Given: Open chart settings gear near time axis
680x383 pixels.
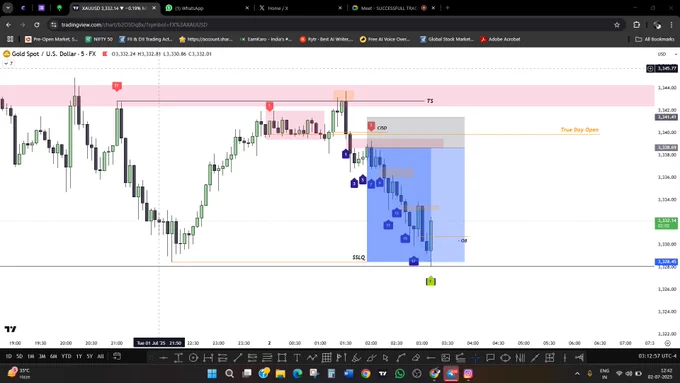Looking at the screenshot, I should [667, 343].
